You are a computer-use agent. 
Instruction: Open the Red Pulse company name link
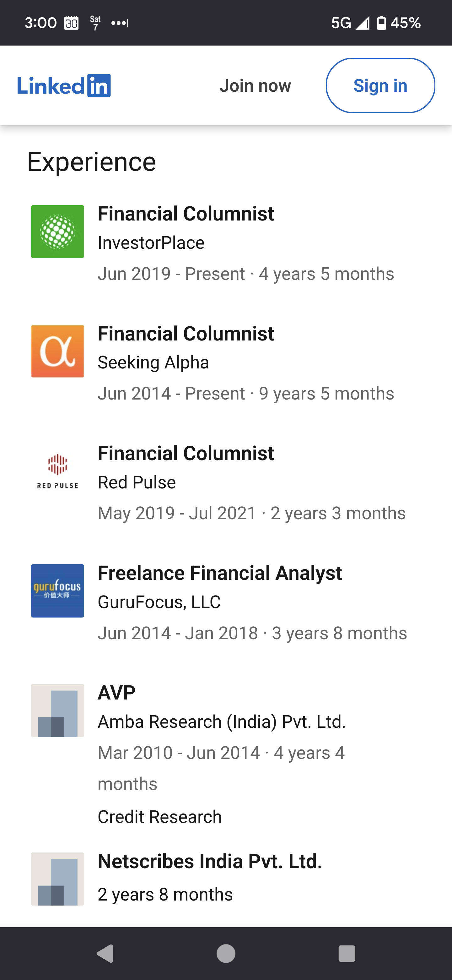pos(137,482)
